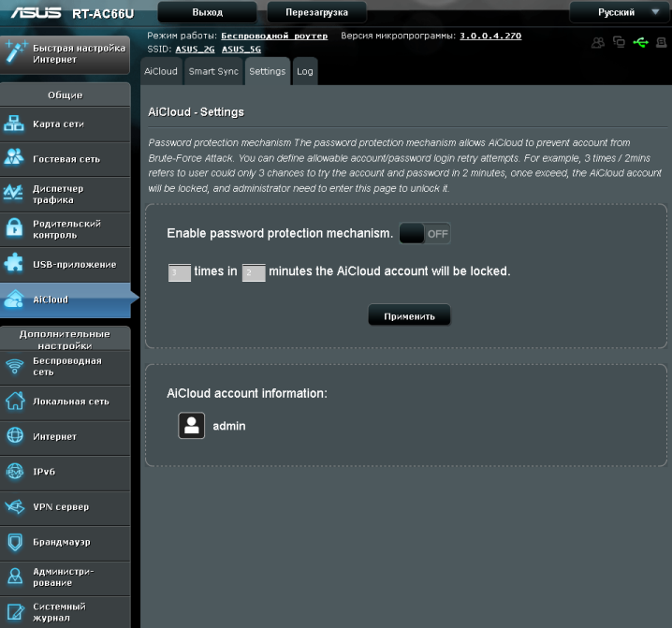The width and height of the screenshot is (672, 628).
Task: Toggle password protection mechanism switch
Action: [x=424, y=234]
